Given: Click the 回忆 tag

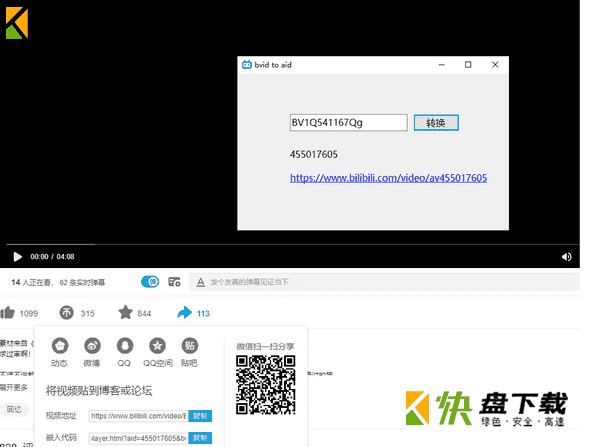Looking at the screenshot, I should coord(14,409).
